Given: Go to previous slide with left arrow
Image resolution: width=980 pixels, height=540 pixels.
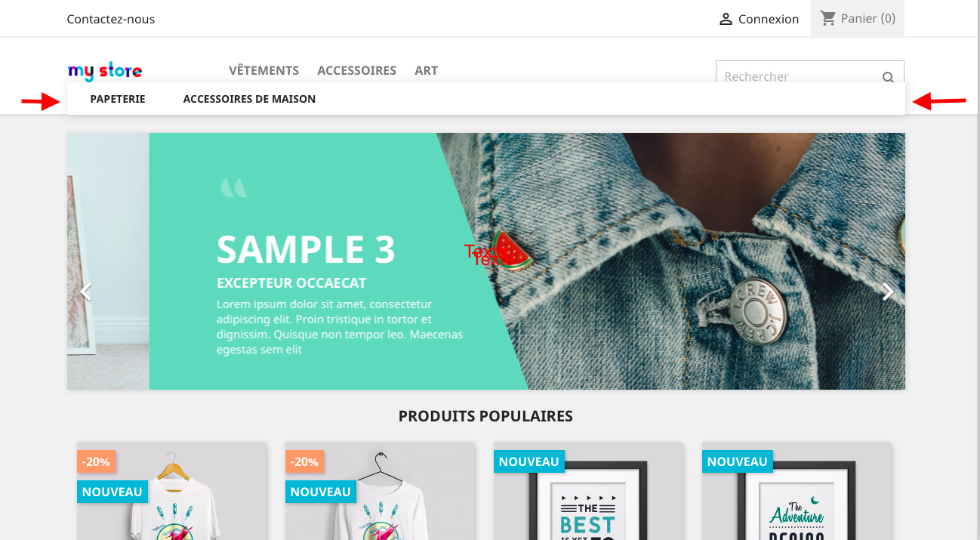Looking at the screenshot, I should (x=86, y=292).
